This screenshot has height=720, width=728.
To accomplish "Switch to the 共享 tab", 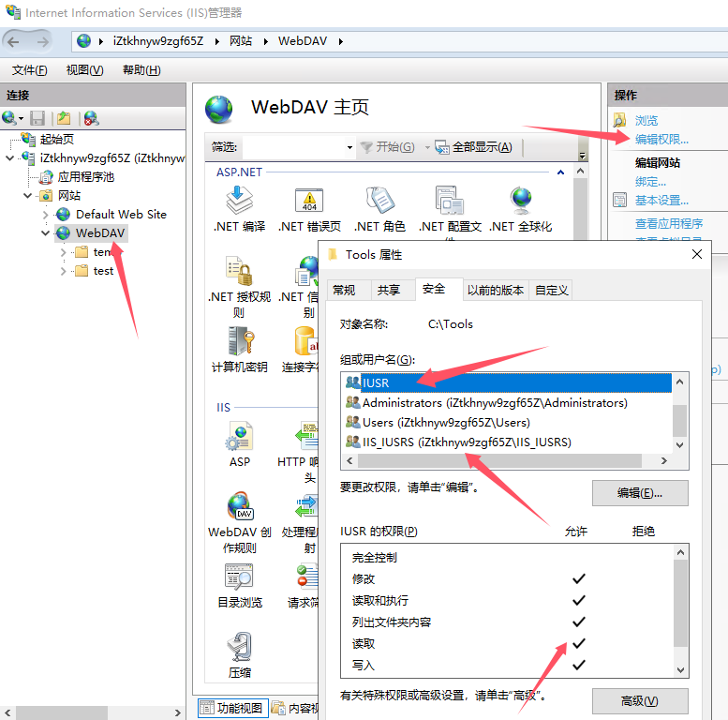I will point(389,290).
